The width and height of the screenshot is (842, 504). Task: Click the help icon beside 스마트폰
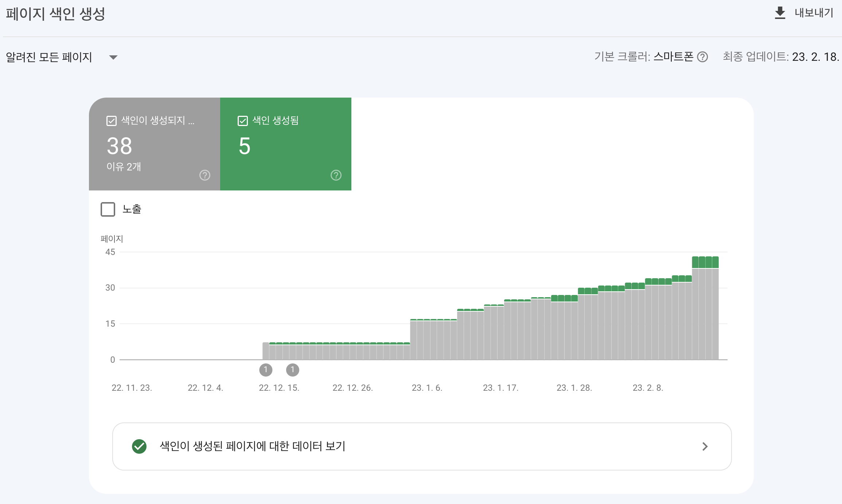tap(702, 57)
